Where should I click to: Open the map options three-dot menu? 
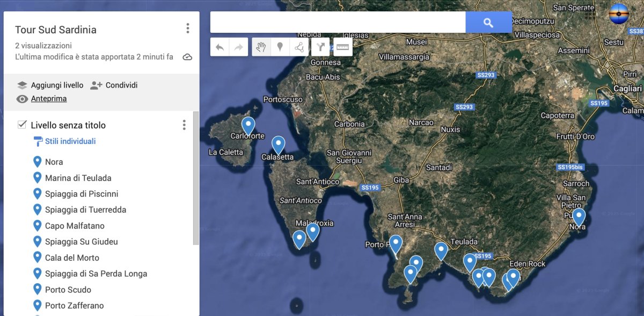pyautogui.click(x=187, y=28)
